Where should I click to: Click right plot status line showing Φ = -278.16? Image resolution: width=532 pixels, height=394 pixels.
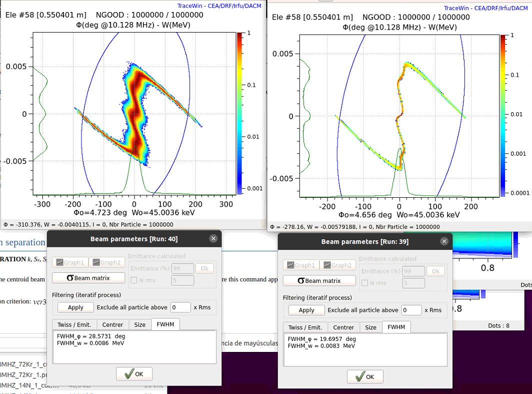pyautogui.click(x=355, y=227)
